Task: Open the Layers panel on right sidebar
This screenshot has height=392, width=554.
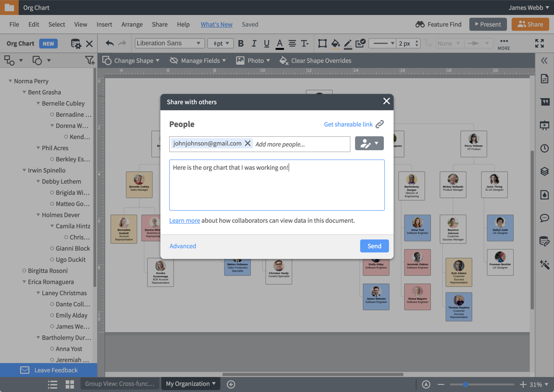Action: [544, 171]
